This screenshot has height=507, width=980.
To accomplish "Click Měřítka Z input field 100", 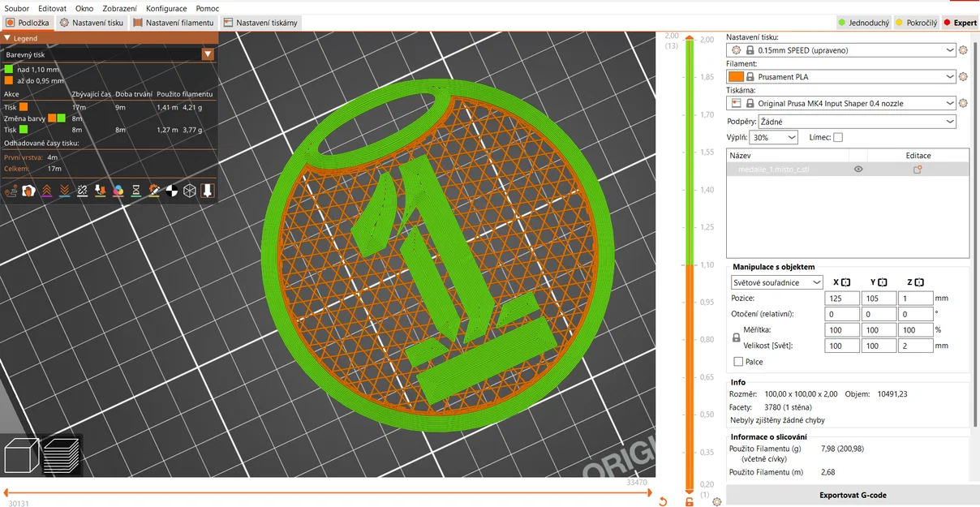I will 916,330.
